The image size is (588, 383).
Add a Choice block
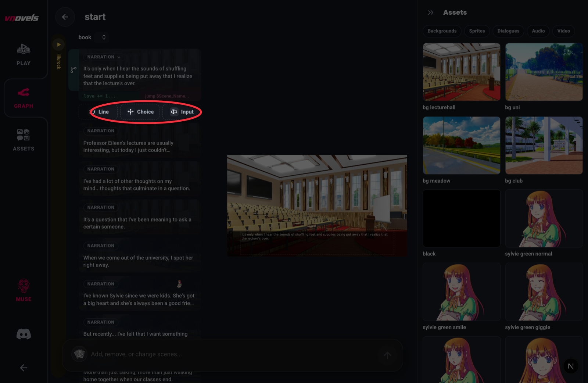tap(140, 112)
